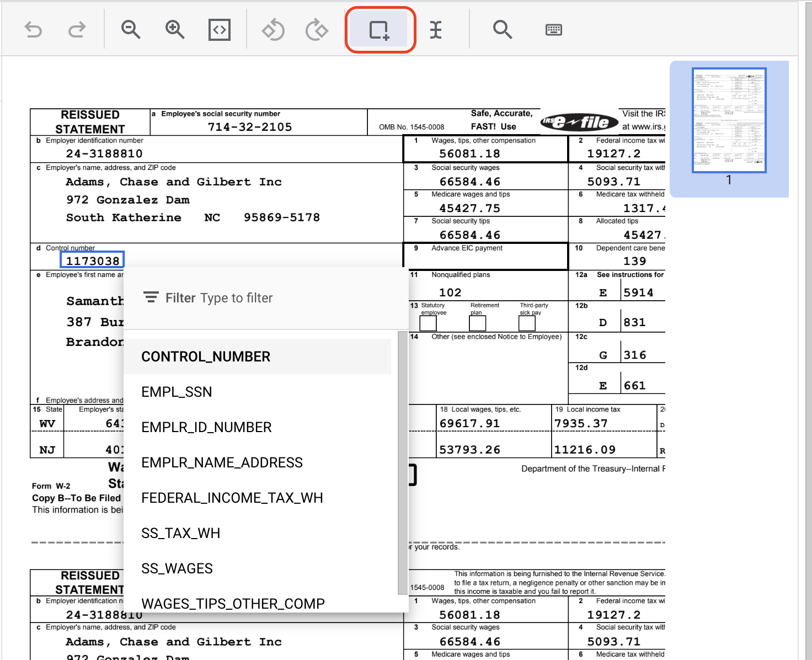This screenshot has height=660, width=812.
Task: Open the on-screen keyboard
Action: (554, 29)
